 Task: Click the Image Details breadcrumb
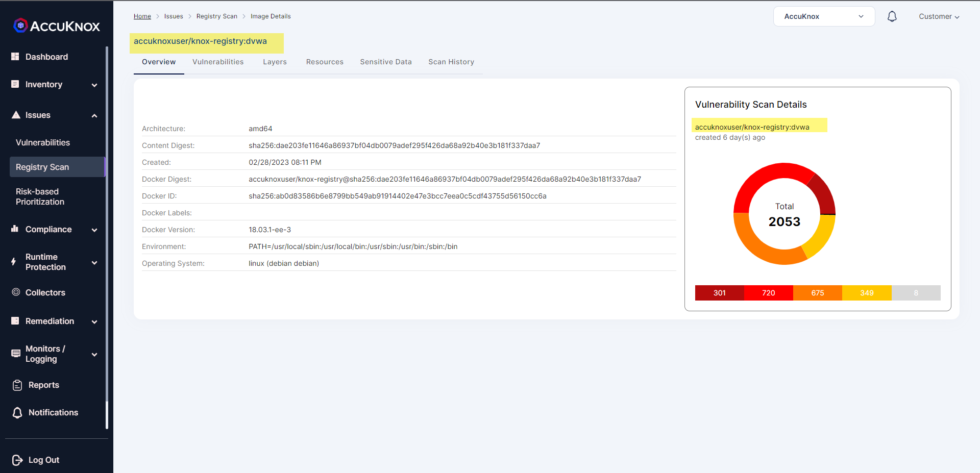(x=271, y=16)
